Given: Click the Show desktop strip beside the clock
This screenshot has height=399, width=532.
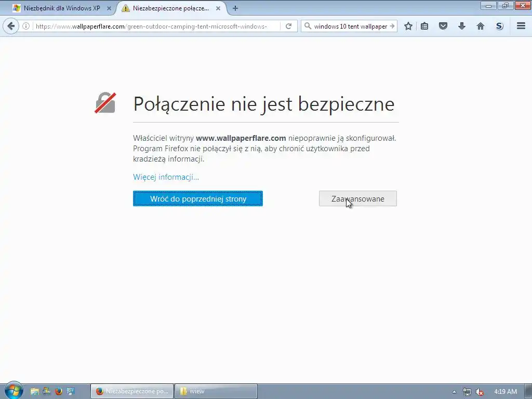Looking at the screenshot, I should coord(528,391).
